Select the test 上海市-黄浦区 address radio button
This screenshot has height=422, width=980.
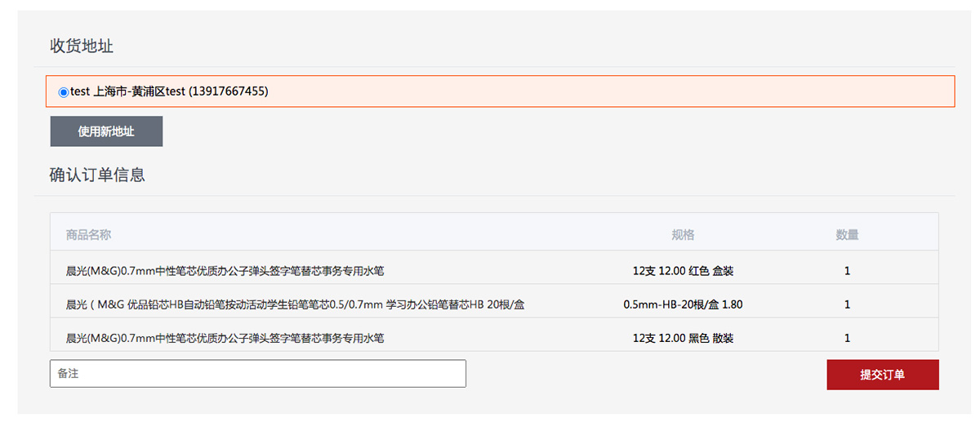pos(64,92)
